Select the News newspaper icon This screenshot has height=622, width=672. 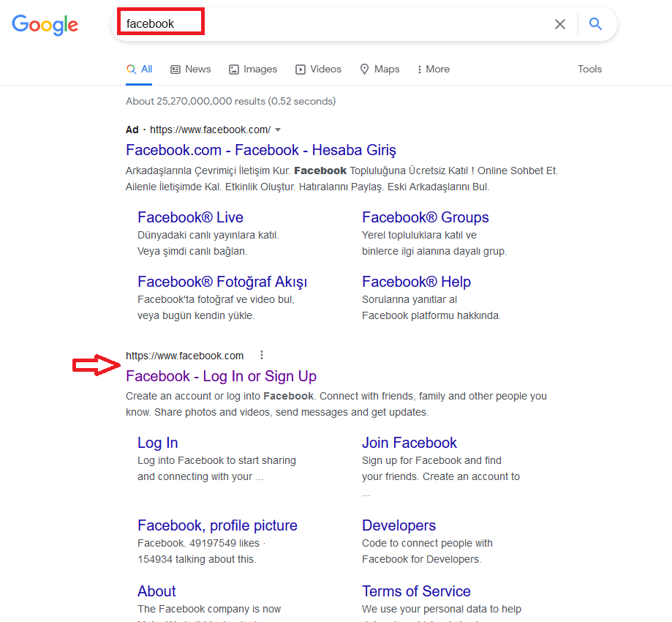coord(174,69)
